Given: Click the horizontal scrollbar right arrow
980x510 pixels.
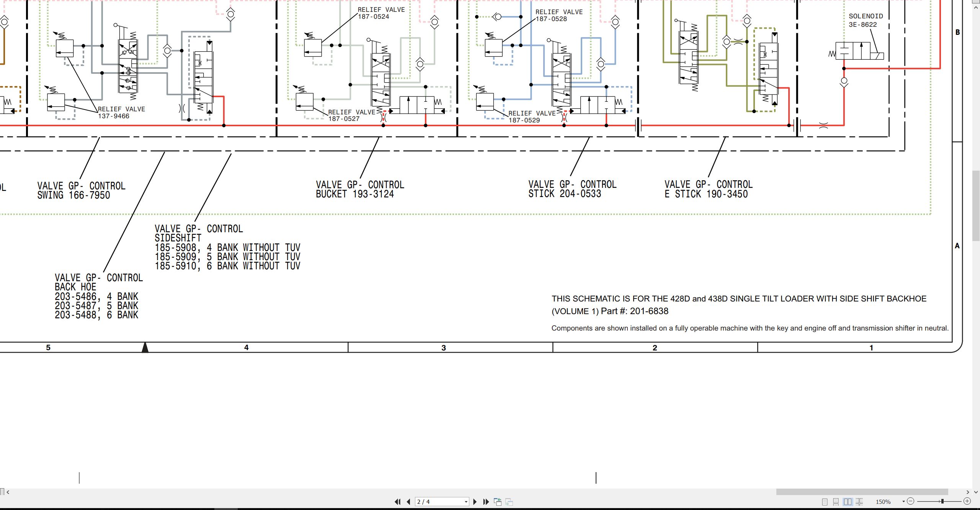Looking at the screenshot, I should tap(968, 492).
